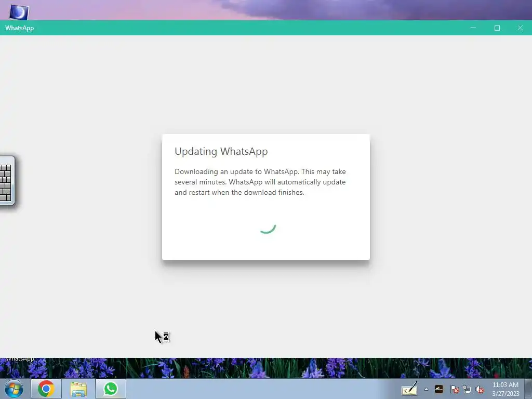Minimize the WhatsApp window
Image resolution: width=532 pixels, height=399 pixels.
pos(473,28)
